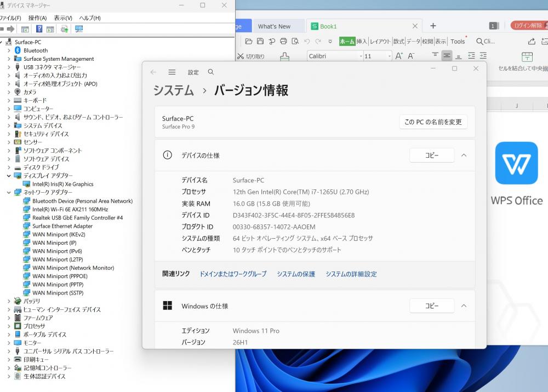The width and height of the screenshot is (548, 392).
Task: Click the 切り取り cut button in WPS
Action: coord(251,56)
